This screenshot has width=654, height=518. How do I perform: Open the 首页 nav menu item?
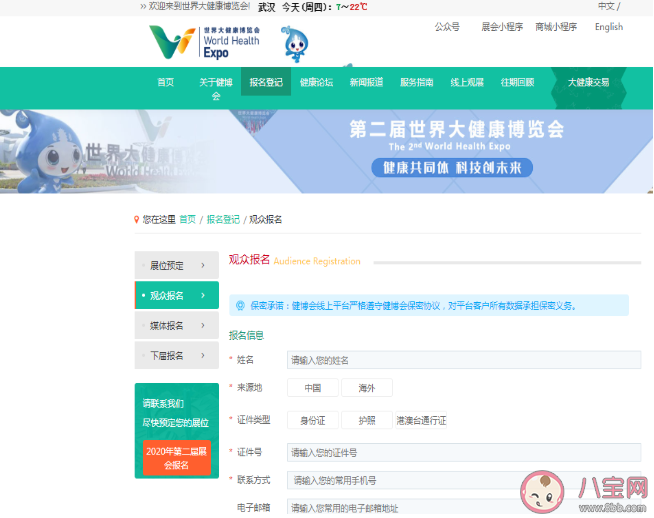point(166,82)
